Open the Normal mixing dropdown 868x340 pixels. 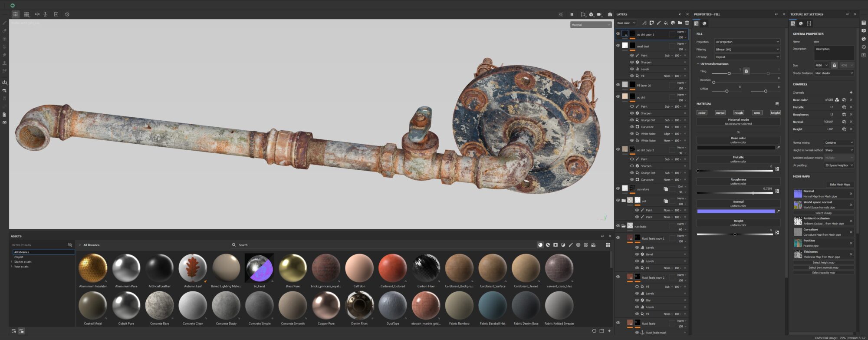click(839, 142)
